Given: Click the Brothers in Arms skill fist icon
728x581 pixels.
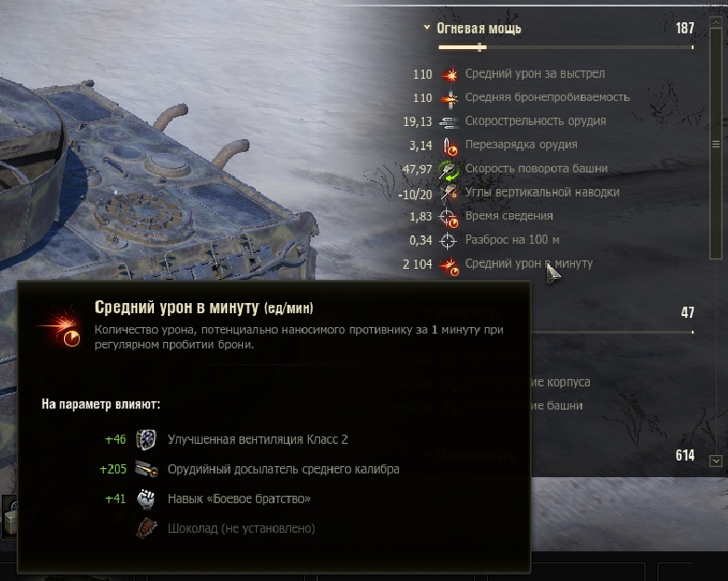Looking at the screenshot, I should click(147, 499).
